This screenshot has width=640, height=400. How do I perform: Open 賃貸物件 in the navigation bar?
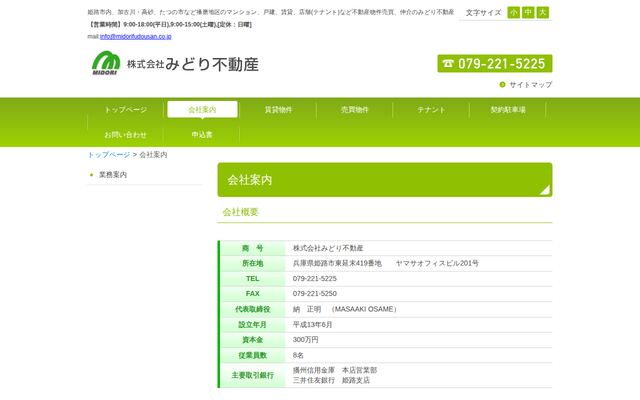(278, 110)
